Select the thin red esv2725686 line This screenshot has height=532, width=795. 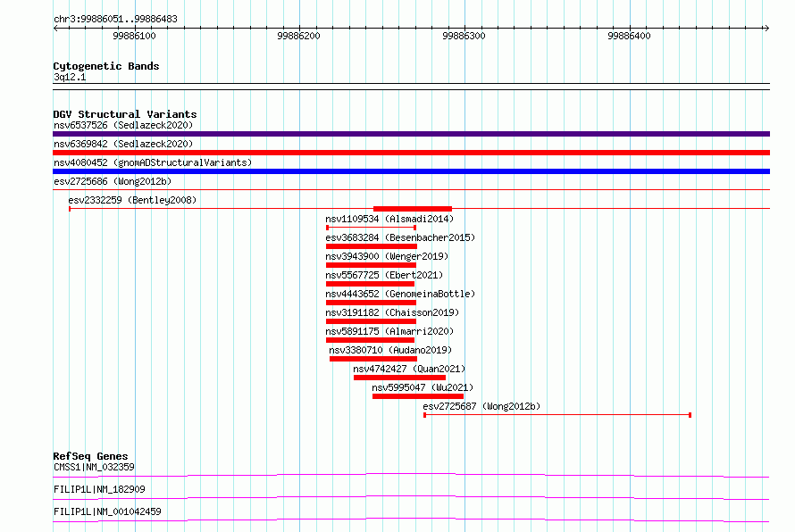(411, 190)
